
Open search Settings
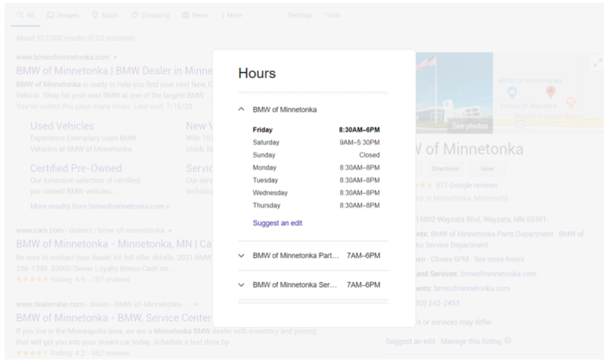(x=300, y=15)
